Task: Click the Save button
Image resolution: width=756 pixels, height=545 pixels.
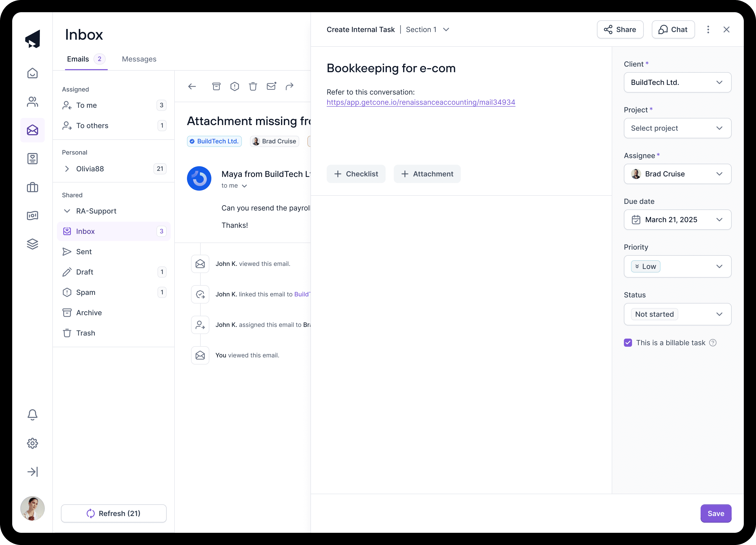Action: click(x=716, y=513)
